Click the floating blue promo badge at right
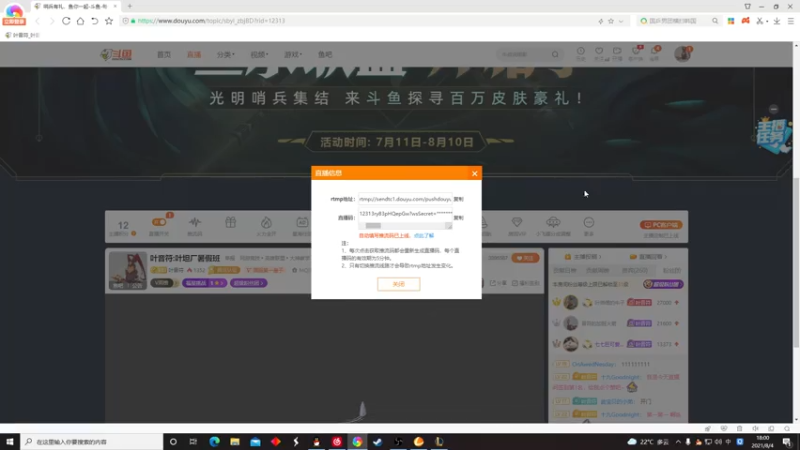Screen dimensions: 800x450 (x=773, y=136)
